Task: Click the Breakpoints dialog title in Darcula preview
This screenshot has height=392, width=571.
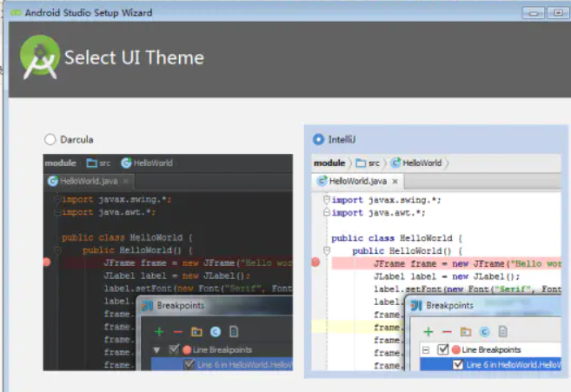Action: click(181, 305)
